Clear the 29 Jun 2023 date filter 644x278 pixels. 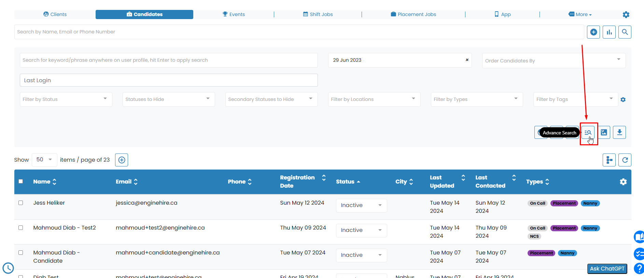point(467,60)
